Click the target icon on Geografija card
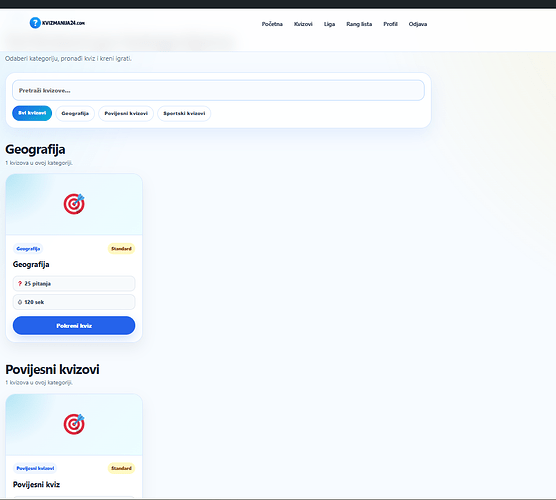Screen dimensions: 556x500 point(74,204)
